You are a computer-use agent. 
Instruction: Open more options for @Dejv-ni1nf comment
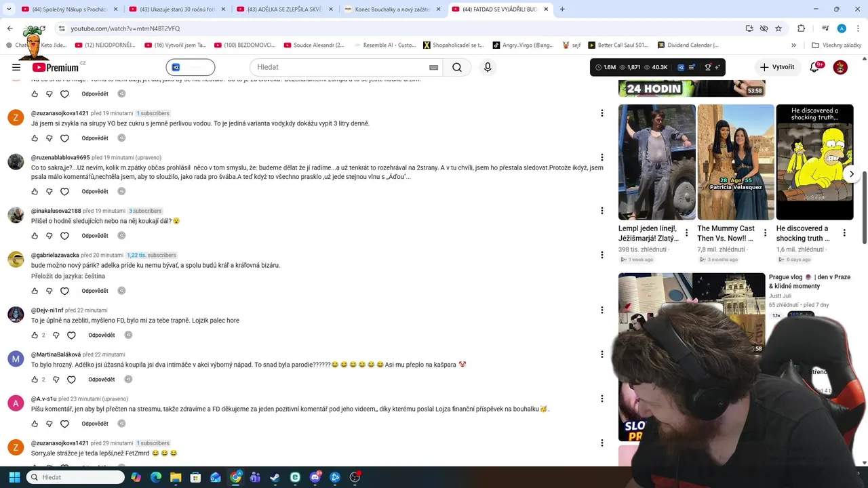(601, 310)
